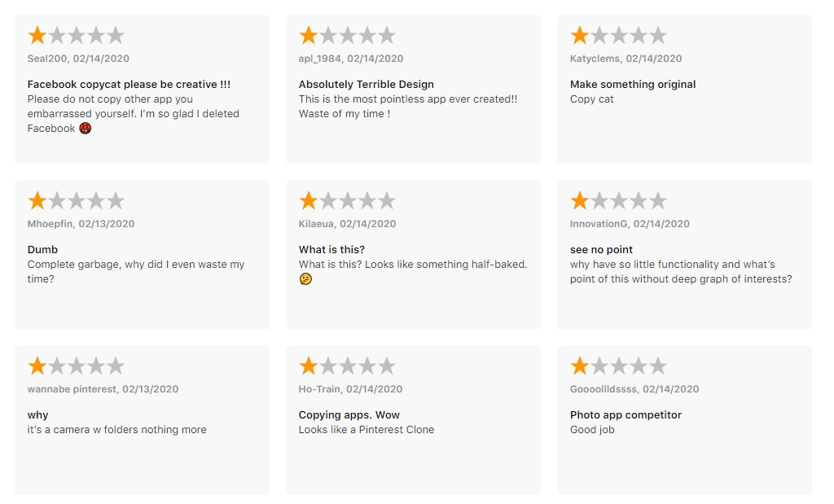Open the Seal200 reviewer name

[47, 59]
